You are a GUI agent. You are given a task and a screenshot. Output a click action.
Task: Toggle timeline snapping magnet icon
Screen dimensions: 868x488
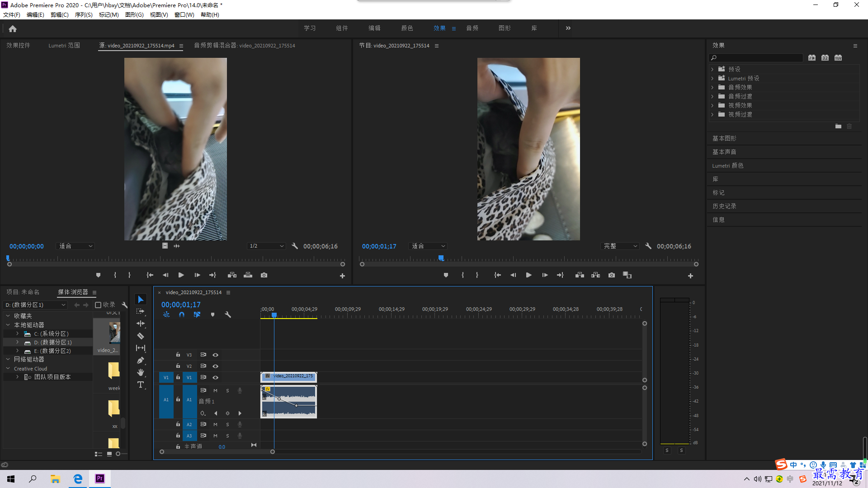[x=181, y=314]
